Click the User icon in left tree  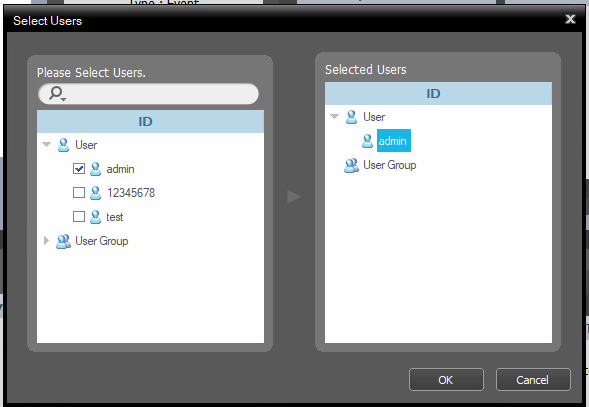(x=63, y=145)
